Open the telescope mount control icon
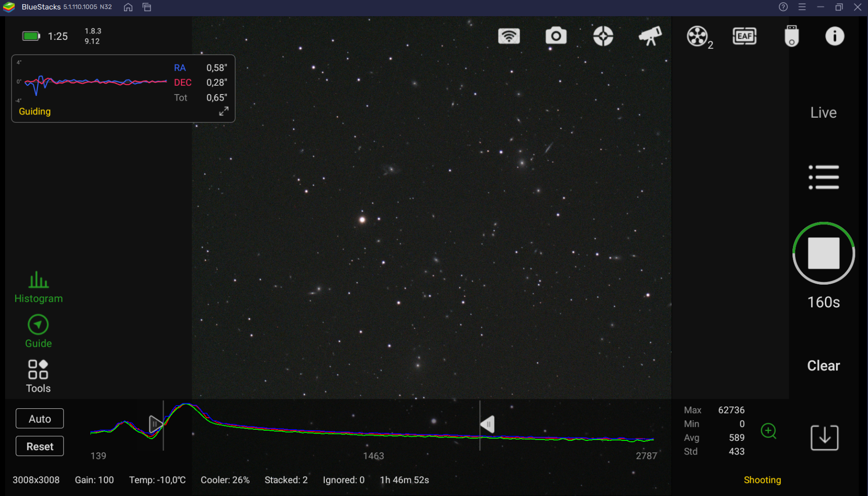868x496 pixels. [650, 36]
